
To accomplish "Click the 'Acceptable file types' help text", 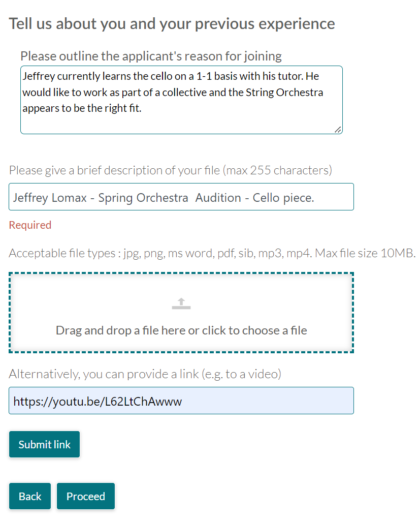I will 212,253.
